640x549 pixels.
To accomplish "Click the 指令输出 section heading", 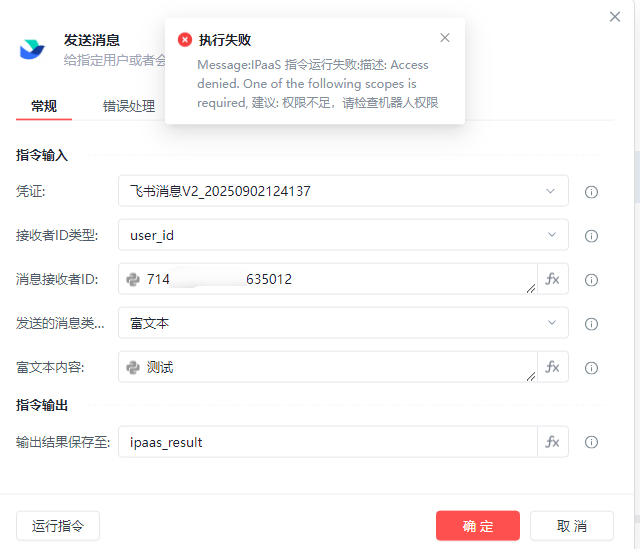I will tap(42, 405).
